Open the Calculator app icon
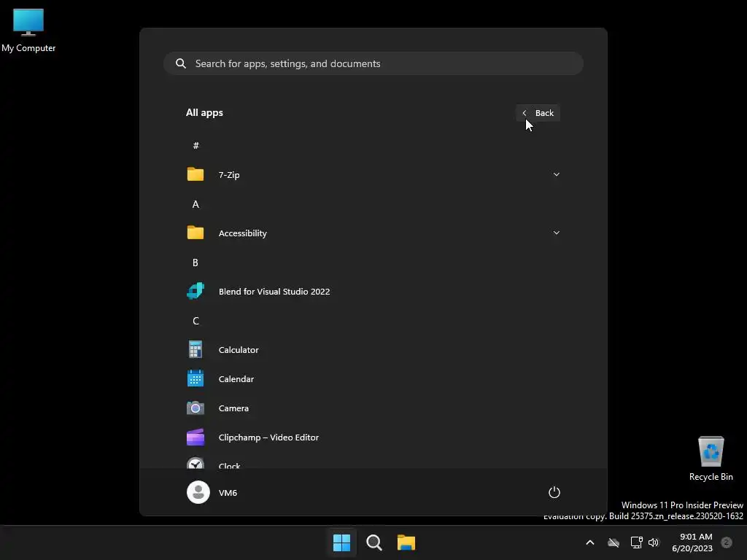The image size is (747, 560). point(196,349)
